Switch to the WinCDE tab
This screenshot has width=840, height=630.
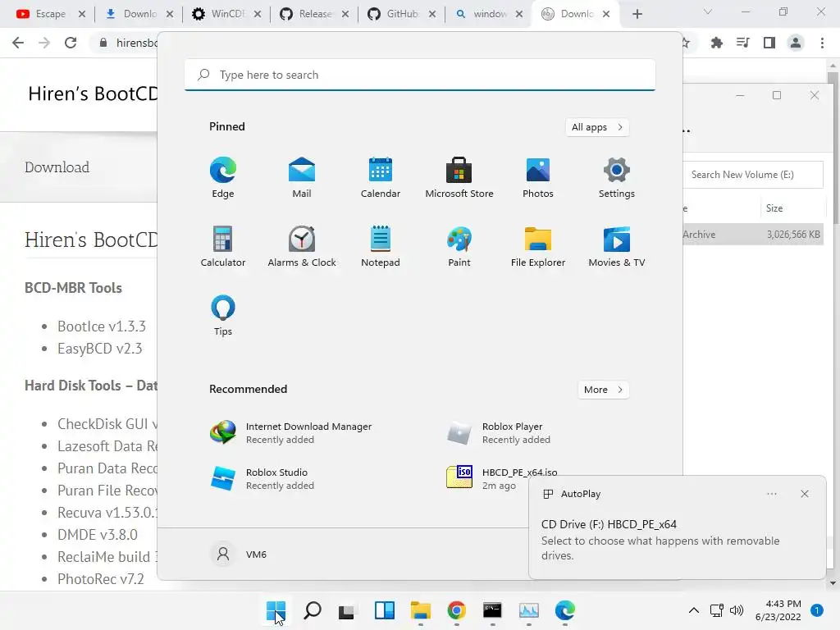[x=226, y=14]
